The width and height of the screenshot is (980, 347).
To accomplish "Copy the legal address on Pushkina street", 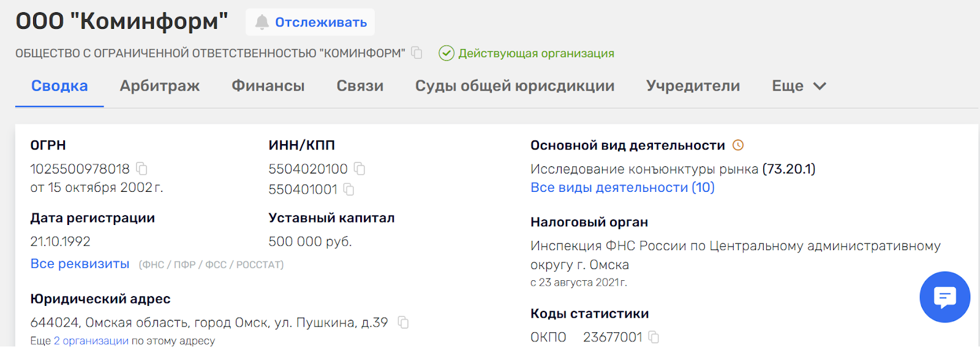I will click(403, 322).
